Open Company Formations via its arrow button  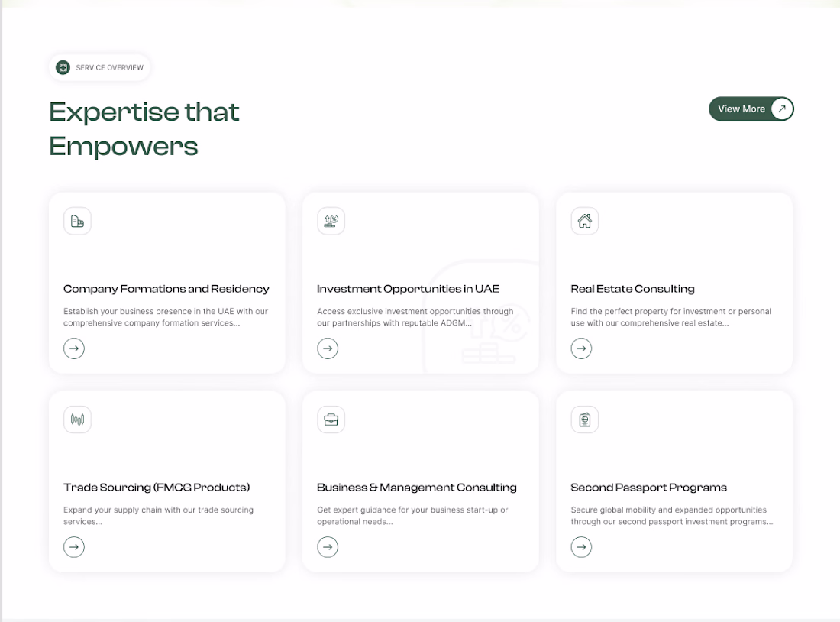coord(74,348)
